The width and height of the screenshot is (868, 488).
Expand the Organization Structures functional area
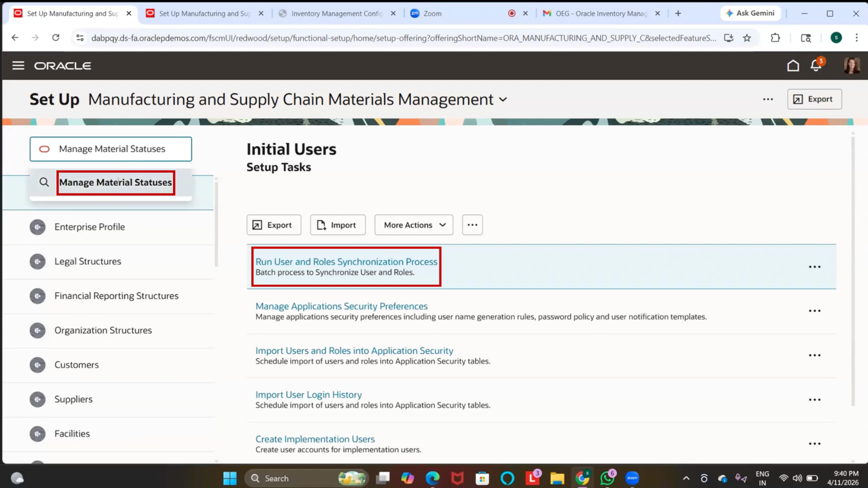38,331
